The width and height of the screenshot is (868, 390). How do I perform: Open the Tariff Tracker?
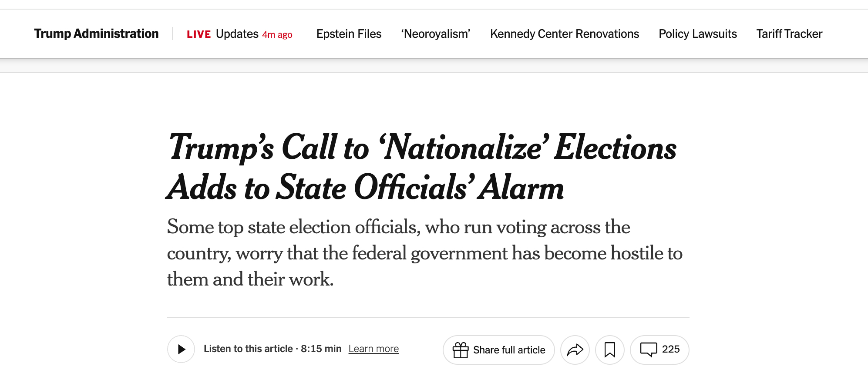pos(789,34)
